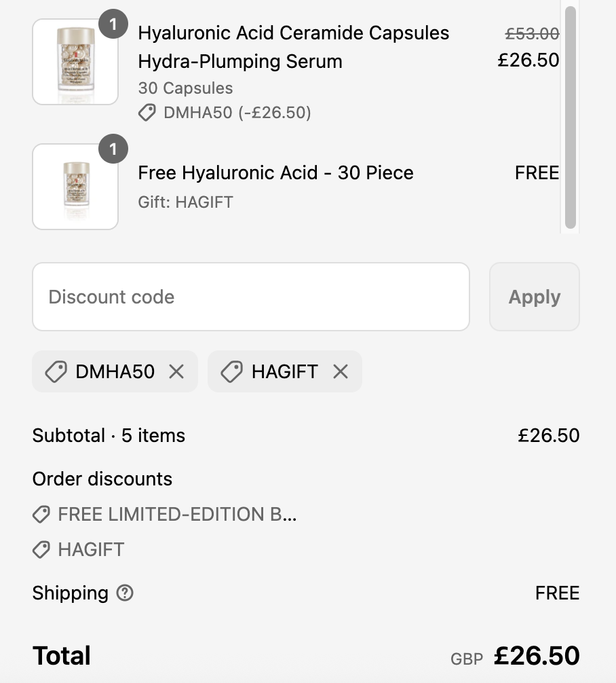The image size is (616, 683).
Task: Remove the DMHA50 discount code
Action: (176, 371)
